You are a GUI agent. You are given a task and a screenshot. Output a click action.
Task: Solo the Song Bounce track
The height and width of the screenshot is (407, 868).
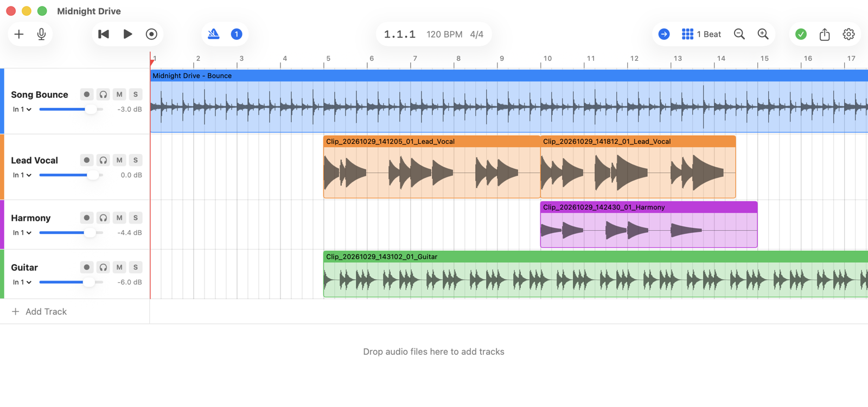pos(136,94)
